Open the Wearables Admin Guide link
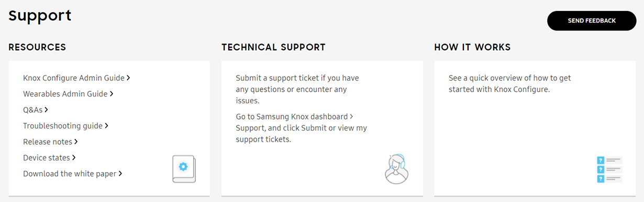The height and width of the screenshot is (202, 644). click(x=68, y=94)
